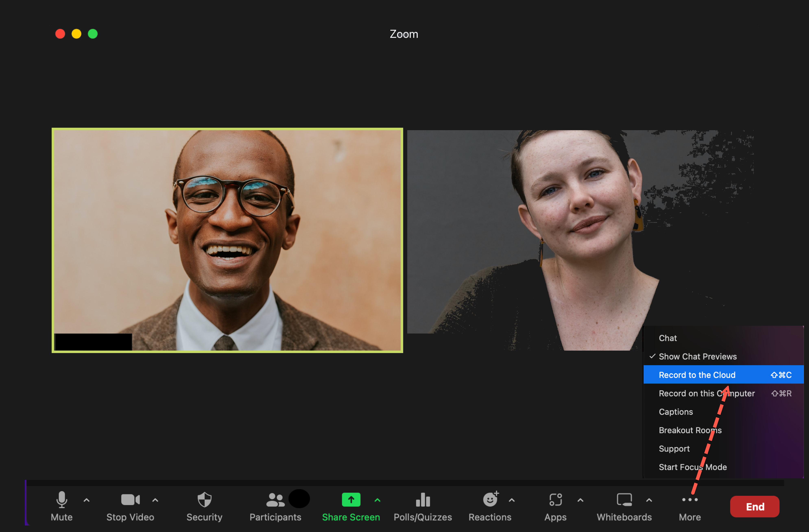Open Breakout Rooms from menu
This screenshot has height=532, width=809.
click(x=691, y=430)
